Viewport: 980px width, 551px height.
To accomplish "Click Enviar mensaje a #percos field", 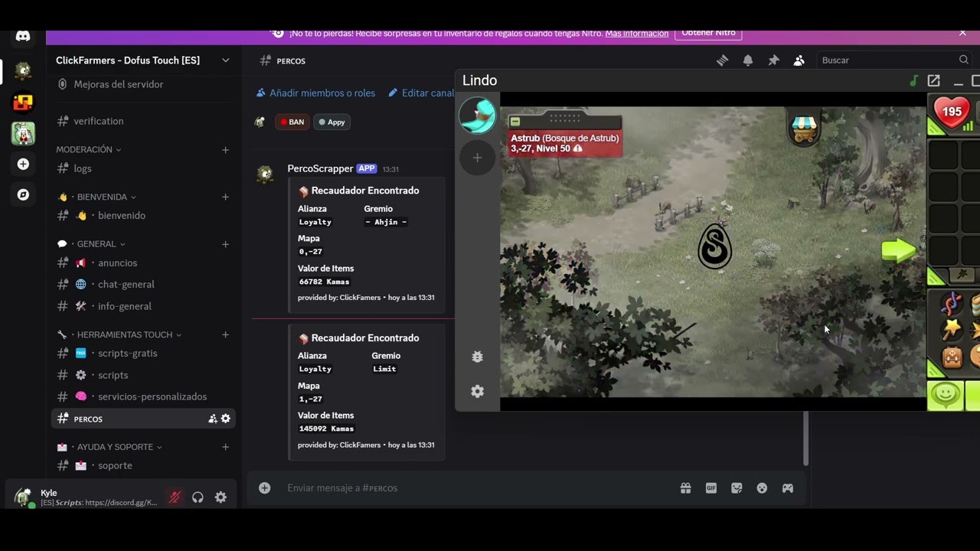I will 475,488.
